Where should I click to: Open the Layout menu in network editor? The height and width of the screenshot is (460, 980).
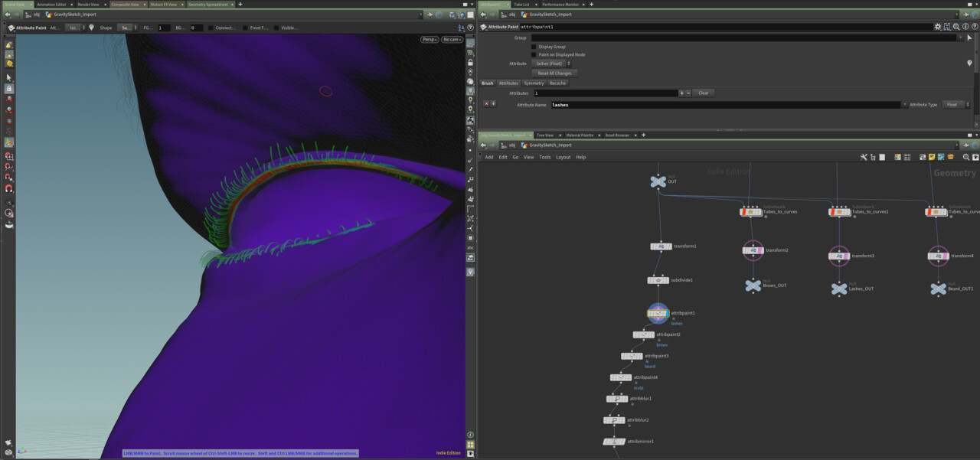pos(563,157)
